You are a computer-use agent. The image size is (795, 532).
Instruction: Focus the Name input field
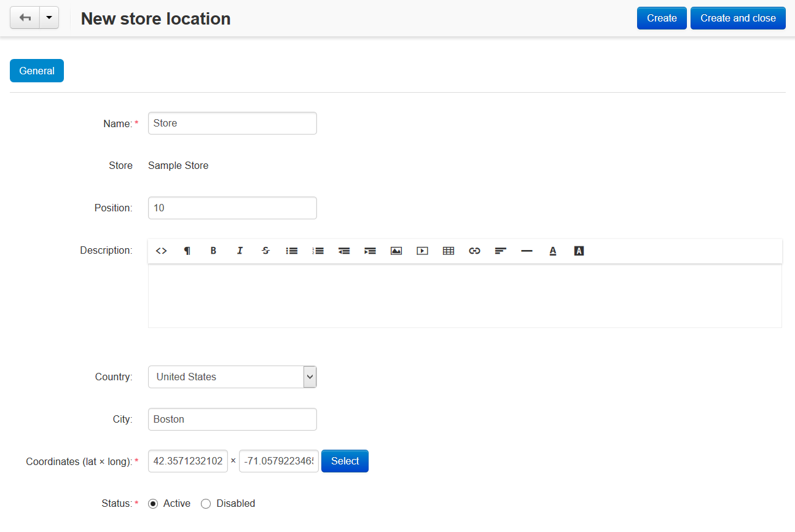[232, 123]
